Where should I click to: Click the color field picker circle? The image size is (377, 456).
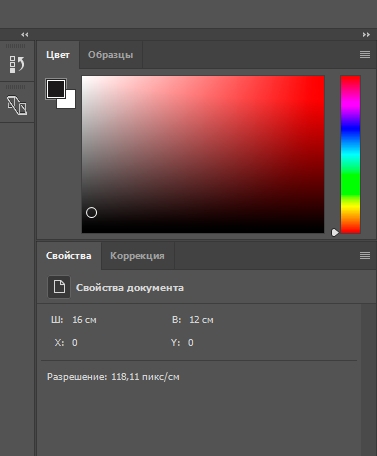(x=91, y=212)
